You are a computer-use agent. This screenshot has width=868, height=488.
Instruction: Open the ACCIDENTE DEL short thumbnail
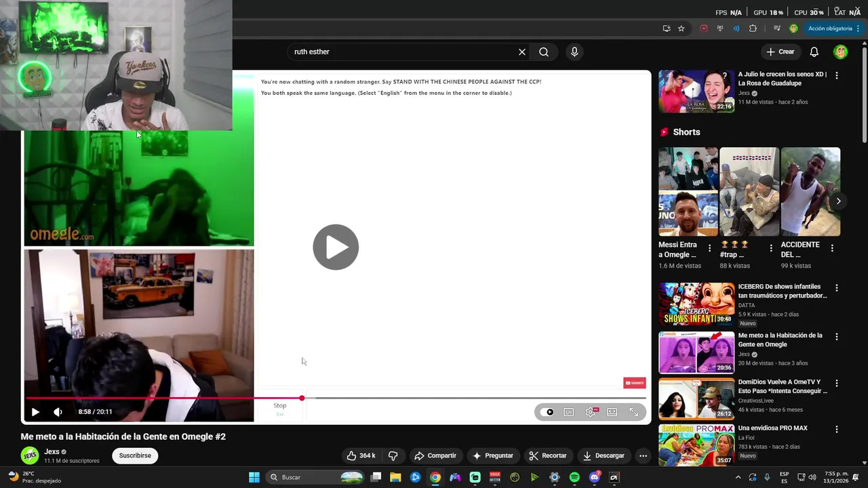point(810,192)
